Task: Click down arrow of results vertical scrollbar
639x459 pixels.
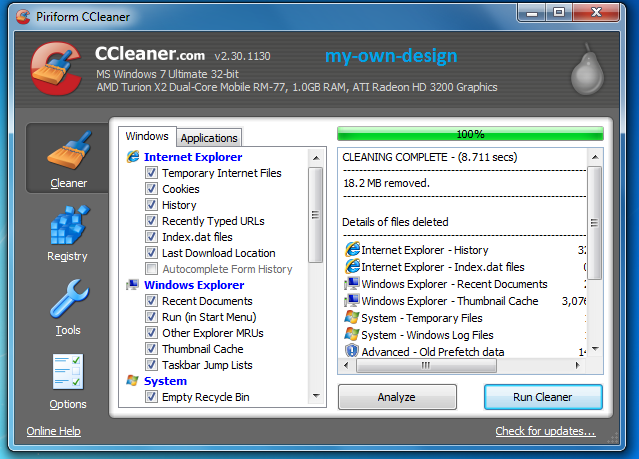Action: (x=595, y=349)
